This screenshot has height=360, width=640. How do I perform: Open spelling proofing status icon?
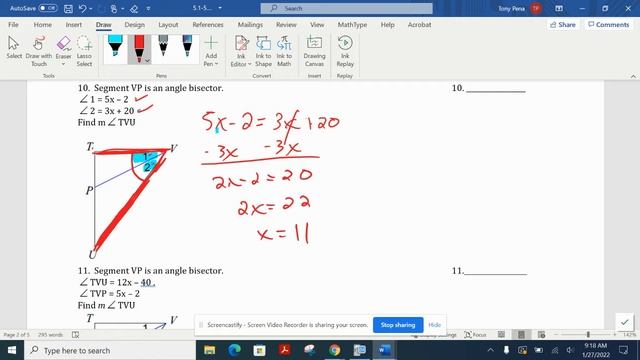pyautogui.click(x=76, y=335)
